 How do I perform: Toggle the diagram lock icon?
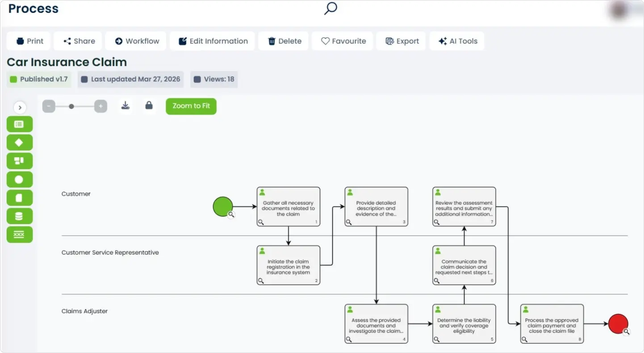149,106
